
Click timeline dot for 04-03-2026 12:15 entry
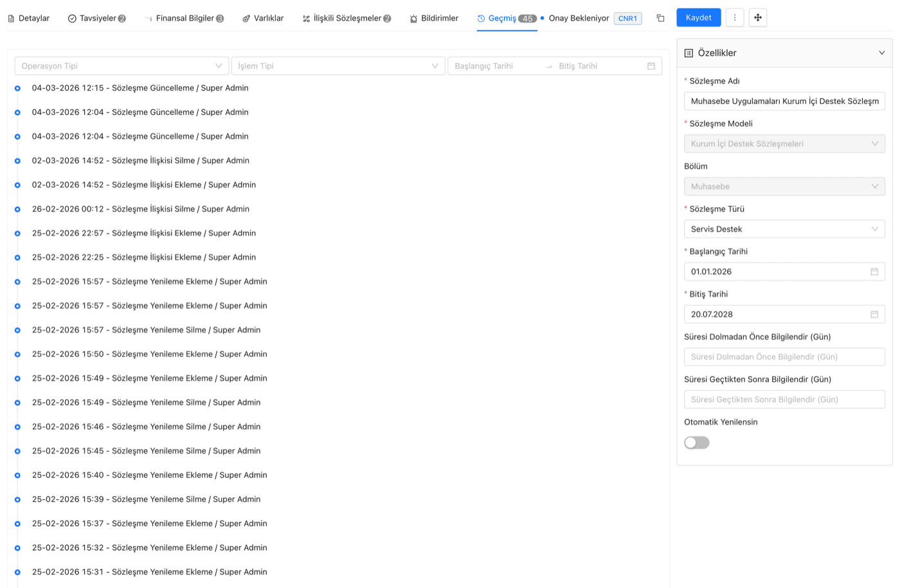coord(17,88)
